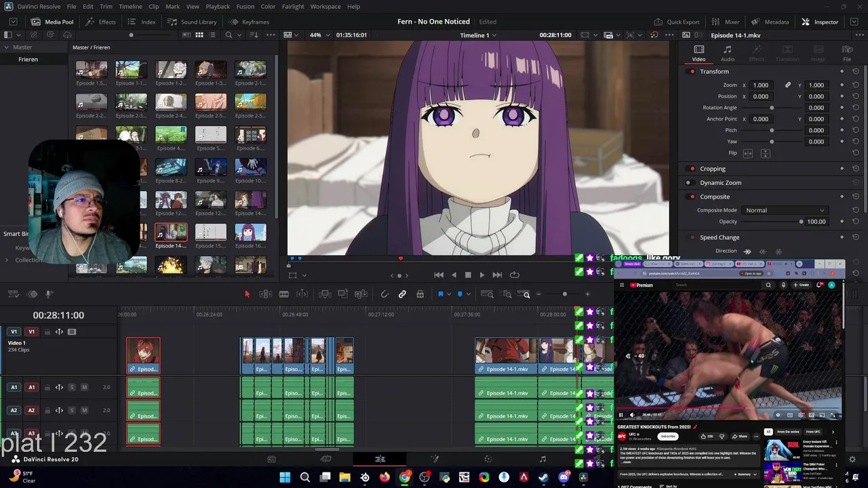Open the Effects panel button
868x488 pixels.
[x=101, y=22]
